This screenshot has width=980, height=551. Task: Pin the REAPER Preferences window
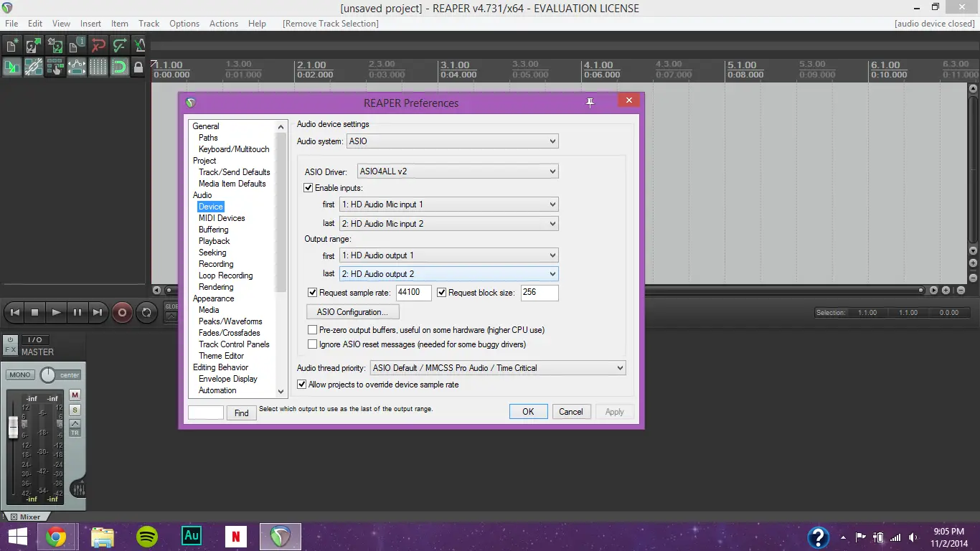coord(590,103)
